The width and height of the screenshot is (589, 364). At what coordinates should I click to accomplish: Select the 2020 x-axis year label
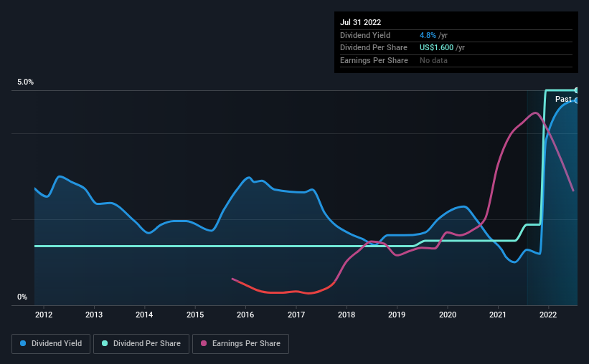coord(448,315)
